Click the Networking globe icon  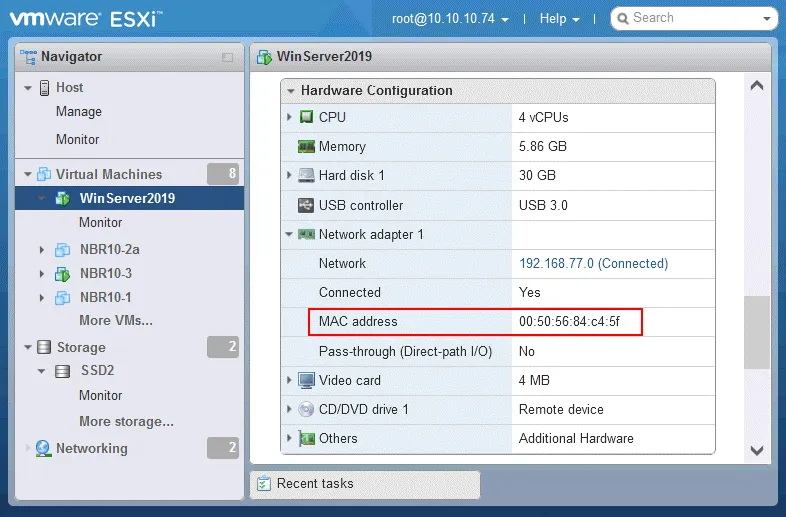point(43,448)
